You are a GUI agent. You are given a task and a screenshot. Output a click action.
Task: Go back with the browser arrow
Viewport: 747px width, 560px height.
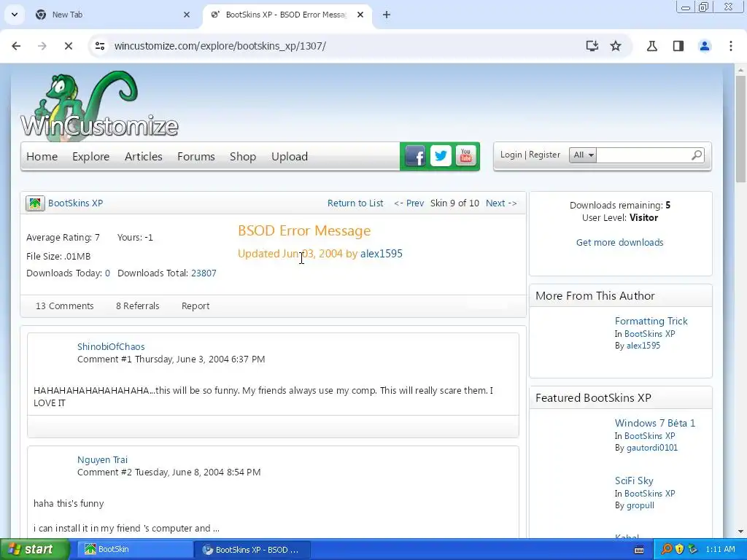[16, 46]
